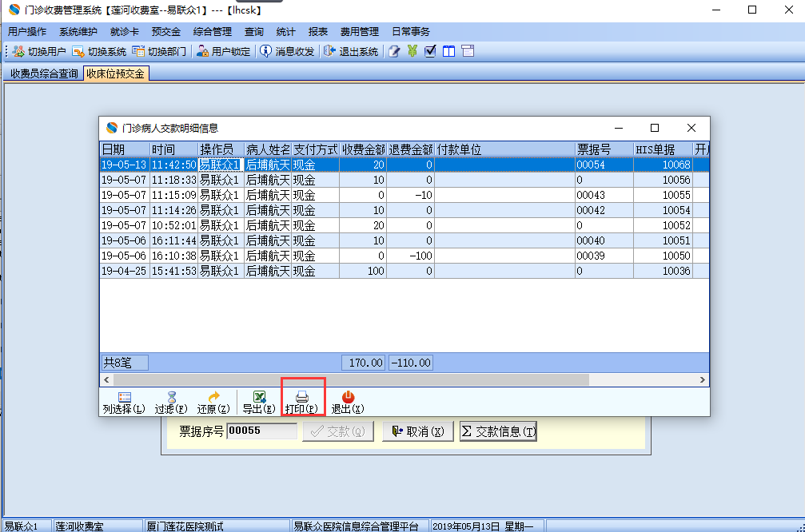This screenshot has height=532, width=805.
Task: Click the total refund -110.00 field
Action: pos(411,363)
